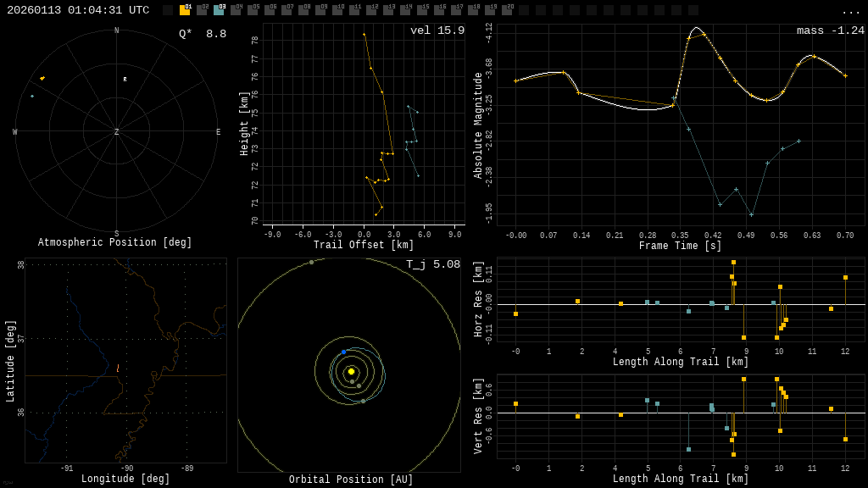This screenshot has height=488, width=868.
Task: Click the orange marker on polar plot
Action: (42, 78)
